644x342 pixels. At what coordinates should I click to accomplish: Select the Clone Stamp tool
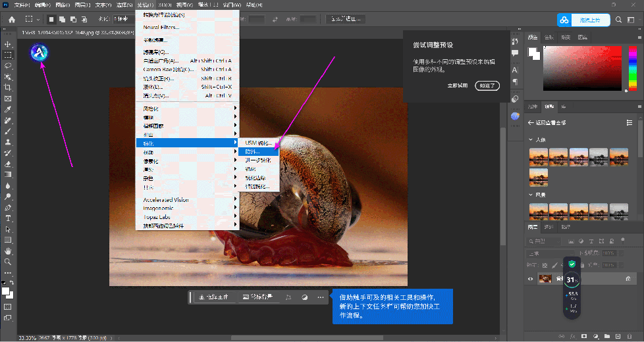pyautogui.click(x=8, y=142)
